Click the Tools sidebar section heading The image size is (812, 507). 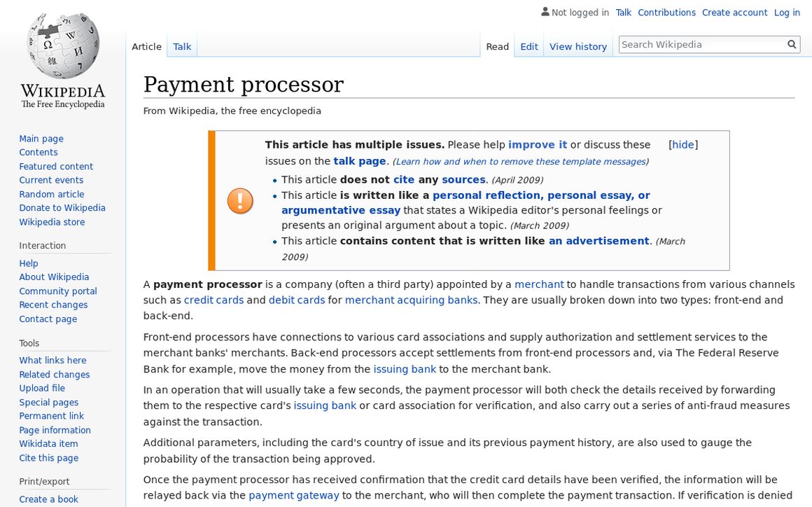pyautogui.click(x=29, y=343)
